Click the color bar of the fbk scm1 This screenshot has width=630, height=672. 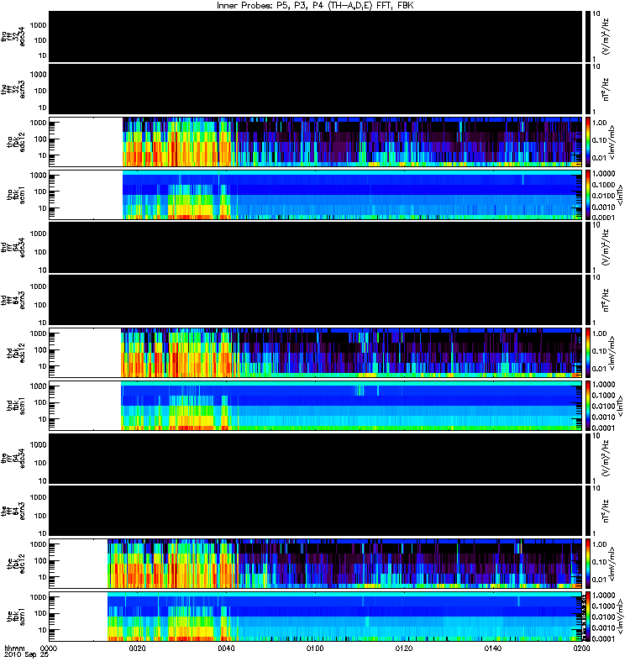[587, 617]
